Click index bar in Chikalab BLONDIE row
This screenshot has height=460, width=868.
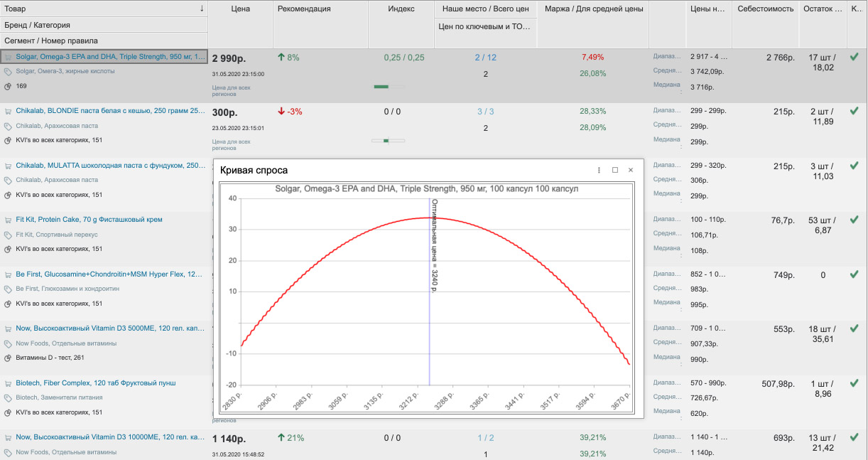point(388,141)
